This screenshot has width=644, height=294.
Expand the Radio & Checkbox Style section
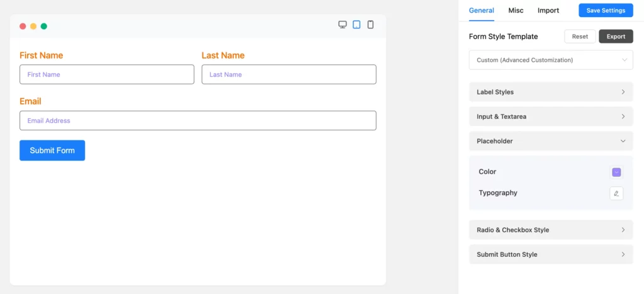pos(551,230)
